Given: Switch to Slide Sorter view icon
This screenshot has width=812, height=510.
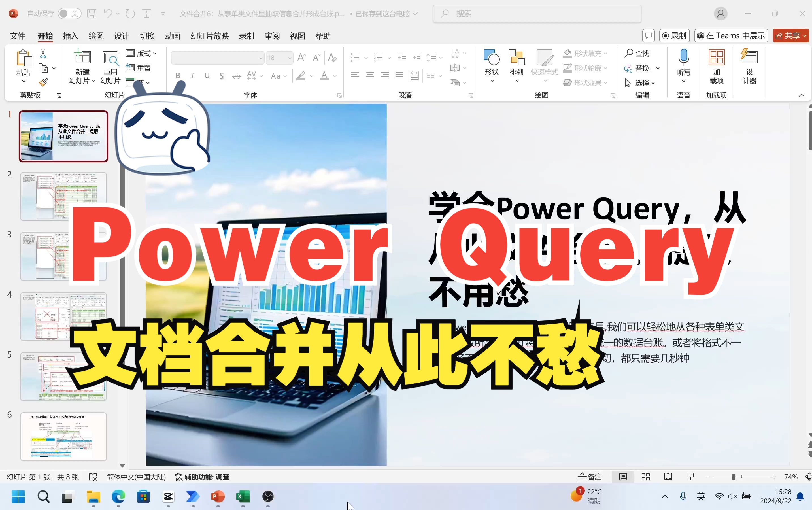Looking at the screenshot, I should tap(645, 477).
